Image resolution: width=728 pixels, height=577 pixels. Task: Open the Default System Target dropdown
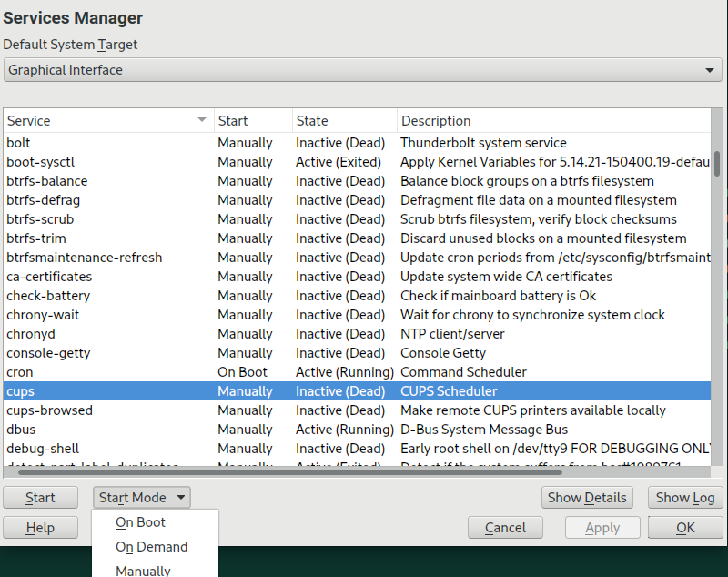[362, 70]
